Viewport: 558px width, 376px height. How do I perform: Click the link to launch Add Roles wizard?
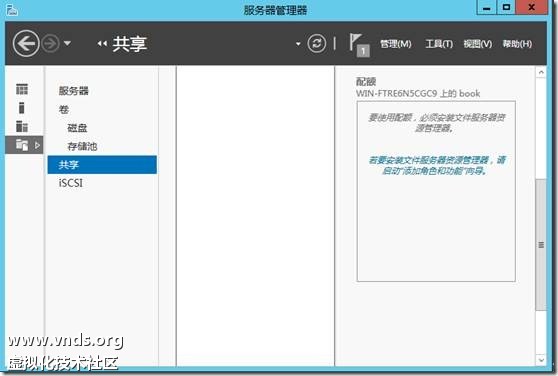click(436, 165)
